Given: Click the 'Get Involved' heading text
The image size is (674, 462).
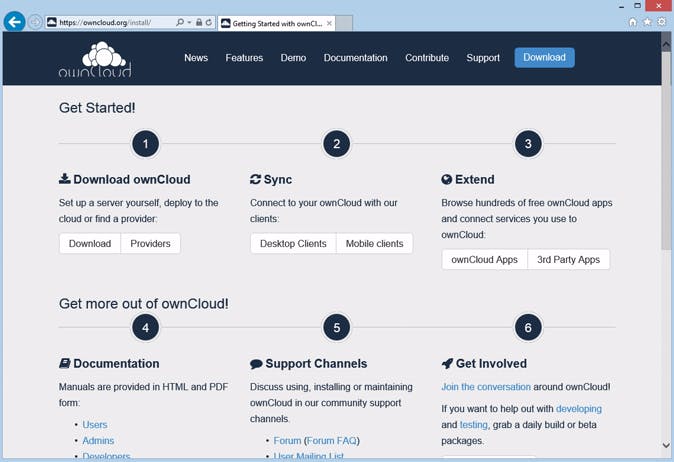Looking at the screenshot, I should (x=491, y=364).
